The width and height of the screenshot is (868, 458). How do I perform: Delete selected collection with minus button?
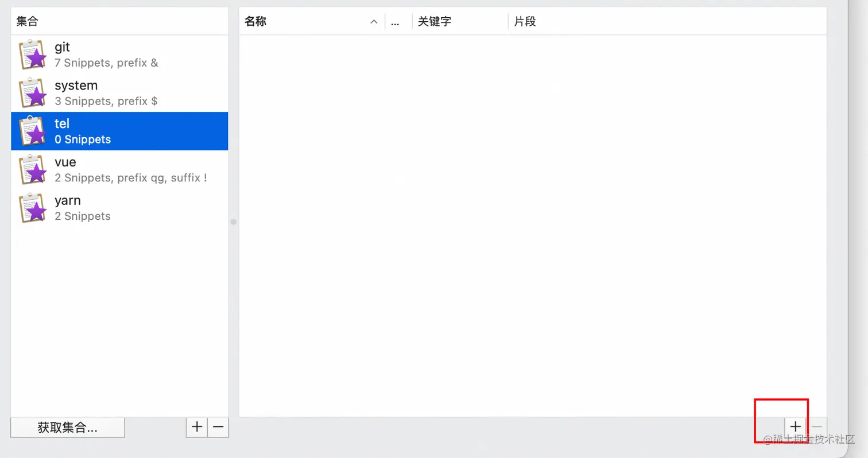click(x=218, y=427)
